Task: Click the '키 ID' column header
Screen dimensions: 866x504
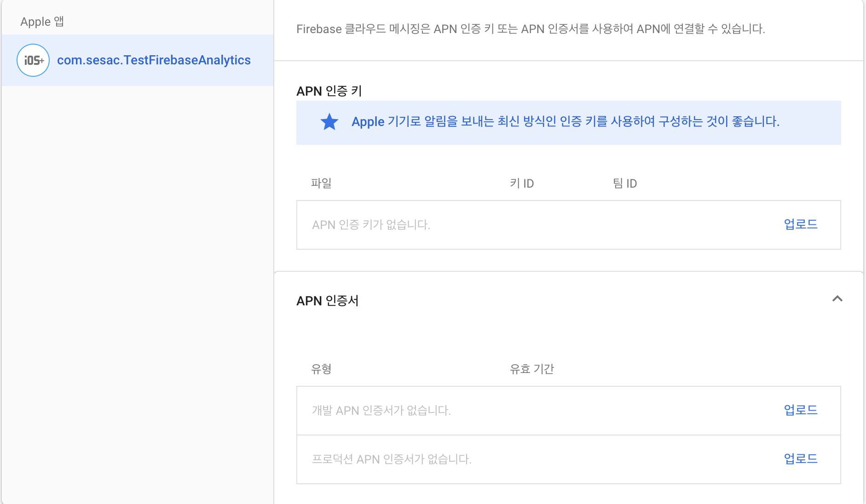Action: click(x=522, y=183)
